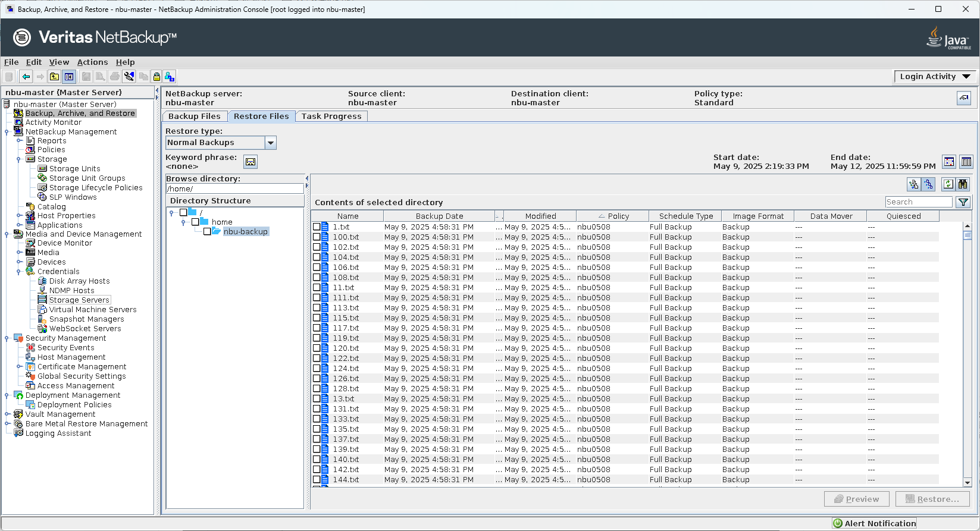The width and height of the screenshot is (980, 531).
Task: Expand the Security Management tree node
Action: tap(7, 338)
